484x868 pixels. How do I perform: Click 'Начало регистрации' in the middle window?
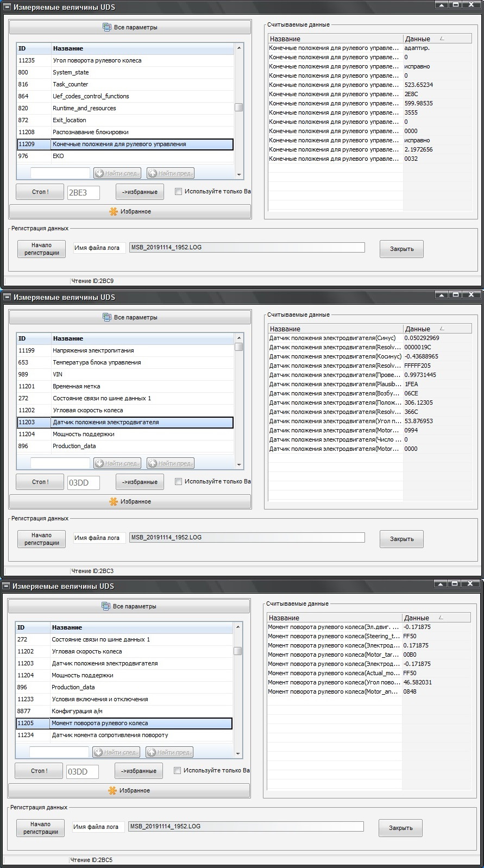click(x=42, y=539)
